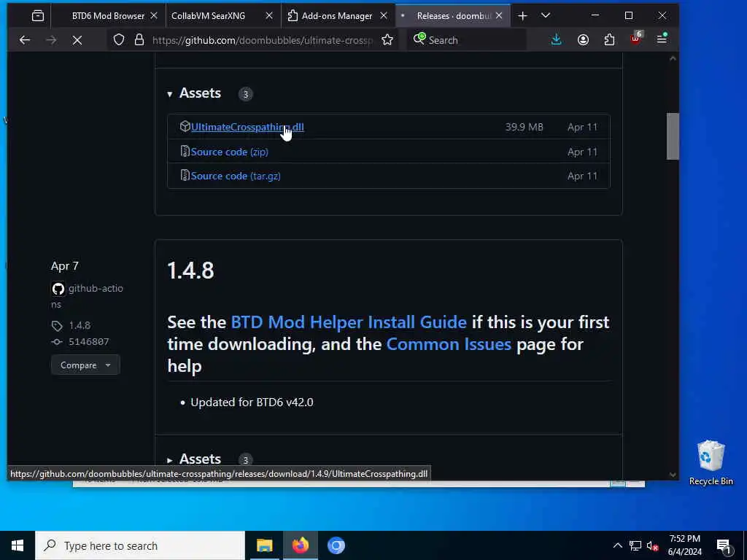Screen dimensions: 747x560
Task: Click Firefox taskbar icon
Action: (300, 545)
